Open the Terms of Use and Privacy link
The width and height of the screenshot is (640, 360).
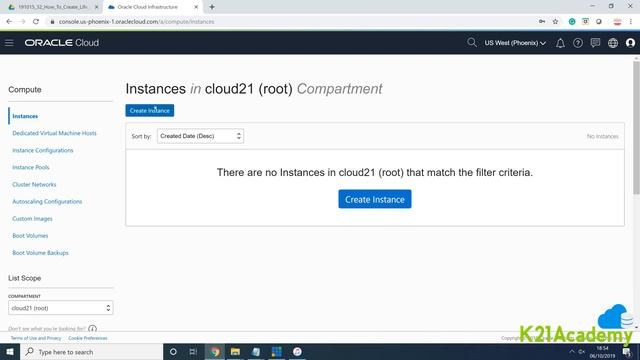(x=36, y=338)
